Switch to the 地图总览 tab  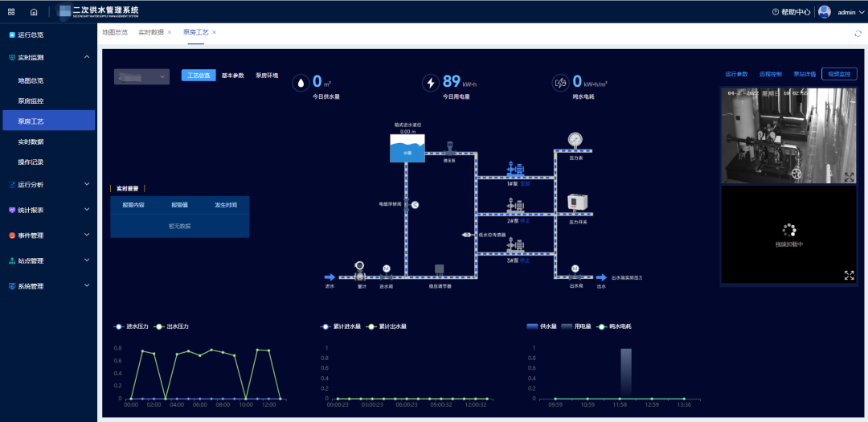115,32
